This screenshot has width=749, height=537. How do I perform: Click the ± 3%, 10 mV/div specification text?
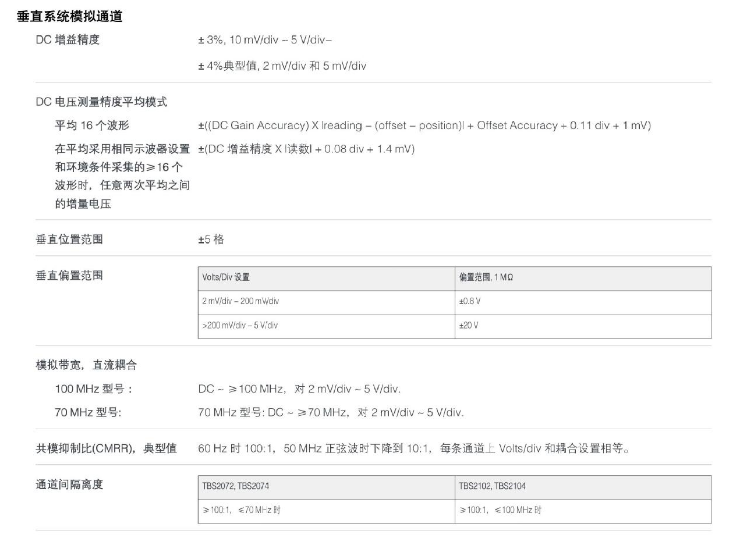coord(265,40)
